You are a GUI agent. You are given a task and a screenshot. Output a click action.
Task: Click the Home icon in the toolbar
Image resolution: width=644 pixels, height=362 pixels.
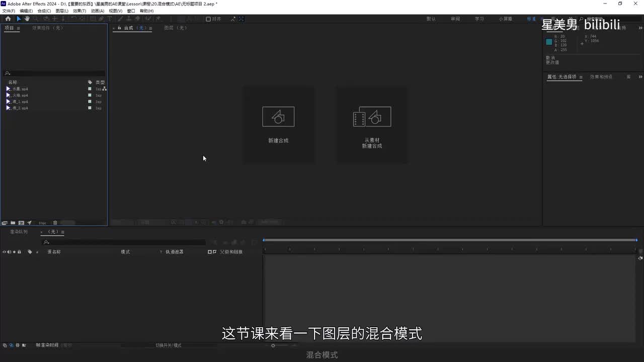[8, 19]
